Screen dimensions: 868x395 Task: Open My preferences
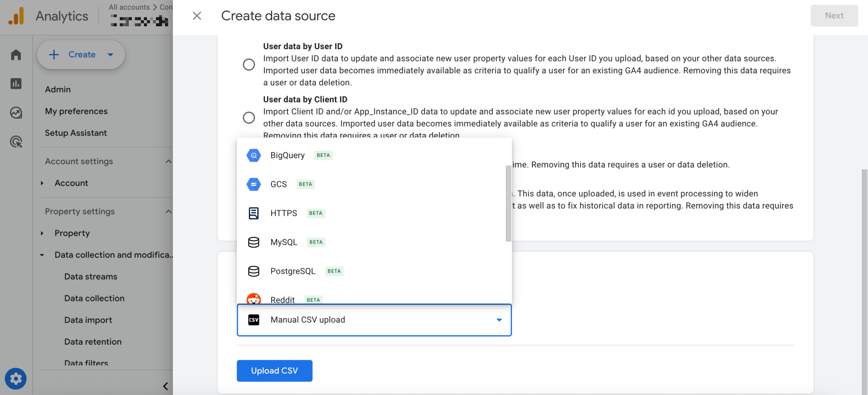click(x=76, y=111)
